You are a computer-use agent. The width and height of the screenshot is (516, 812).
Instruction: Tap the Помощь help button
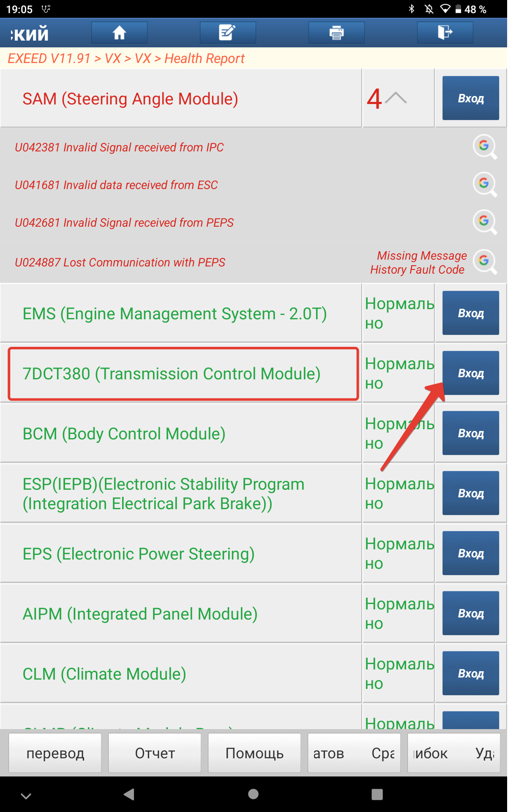pyautogui.click(x=254, y=753)
